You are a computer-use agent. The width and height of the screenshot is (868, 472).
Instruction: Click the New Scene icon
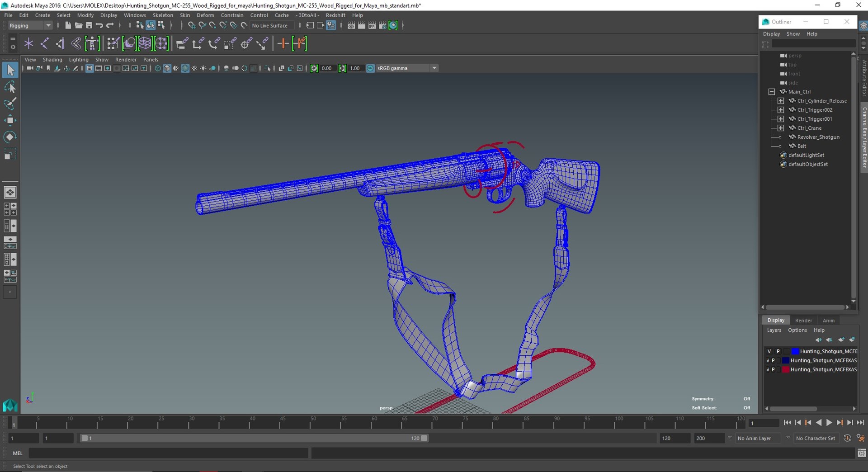[68, 25]
